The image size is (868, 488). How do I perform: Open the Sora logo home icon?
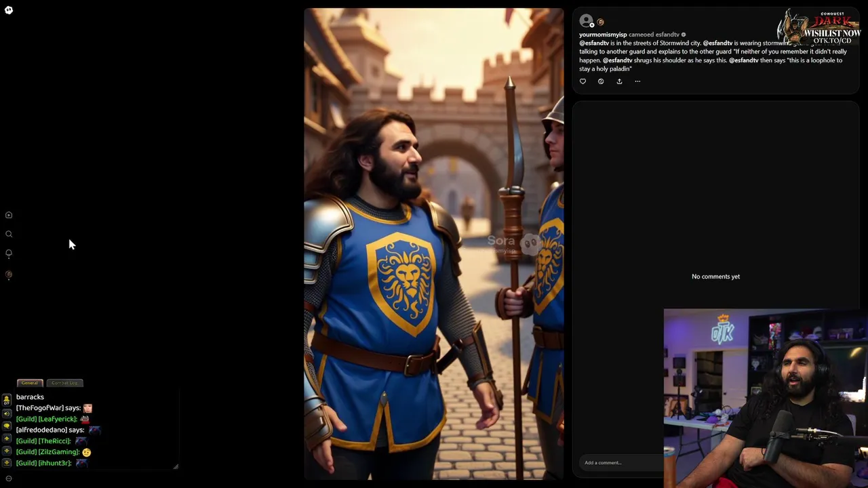pos(9,10)
